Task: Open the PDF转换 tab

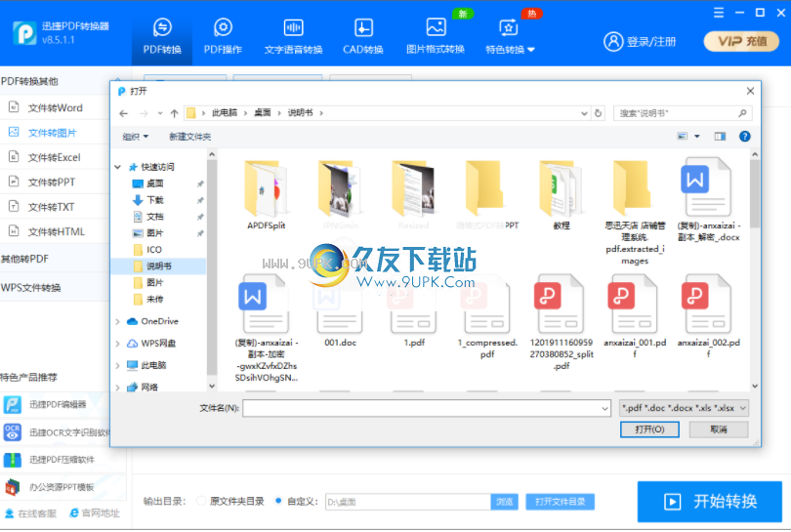Action: [x=162, y=36]
